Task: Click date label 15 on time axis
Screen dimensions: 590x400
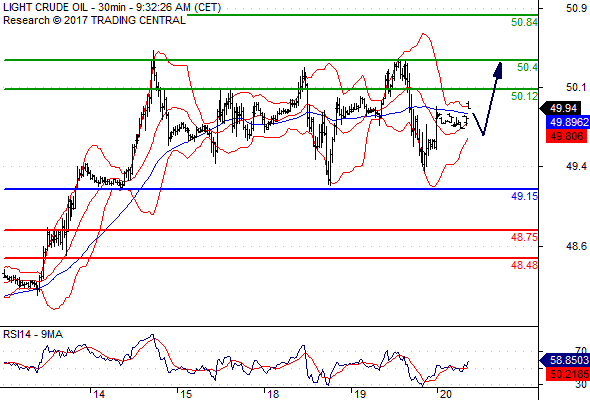Action: tap(186, 394)
